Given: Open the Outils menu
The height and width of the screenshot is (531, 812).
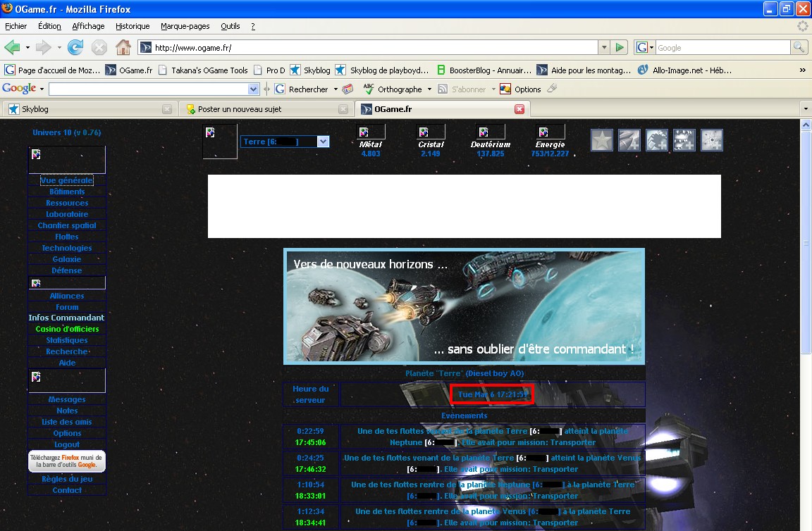Looking at the screenshot, I should click(x=230, y=26).
